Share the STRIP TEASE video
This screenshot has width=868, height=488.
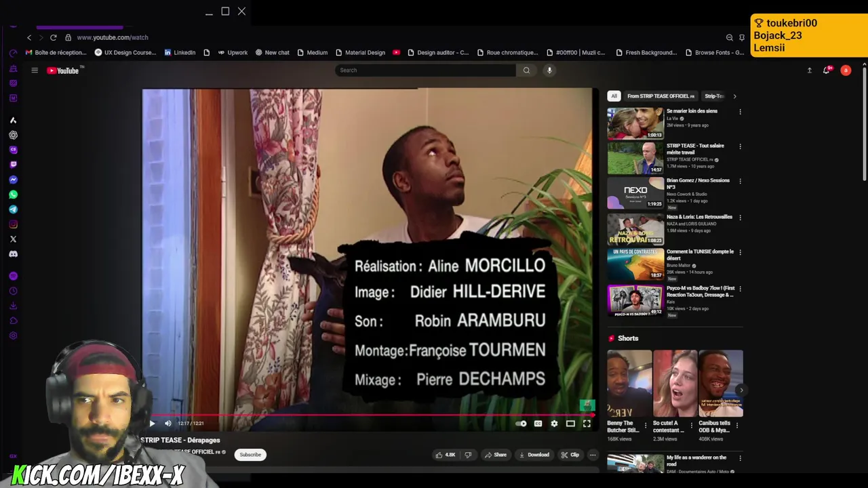[496, 455]
